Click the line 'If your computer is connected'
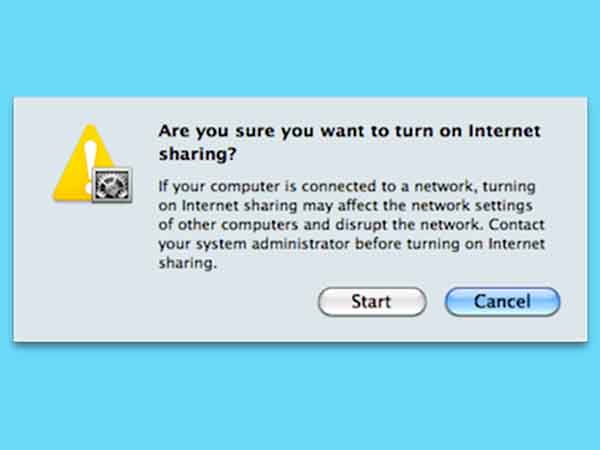The height and width of the screenshot is (450, 600). [347, 187]
